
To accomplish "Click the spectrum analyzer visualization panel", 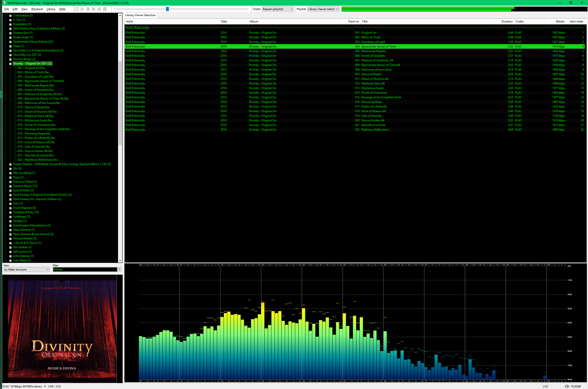I will tap(355, 323).
